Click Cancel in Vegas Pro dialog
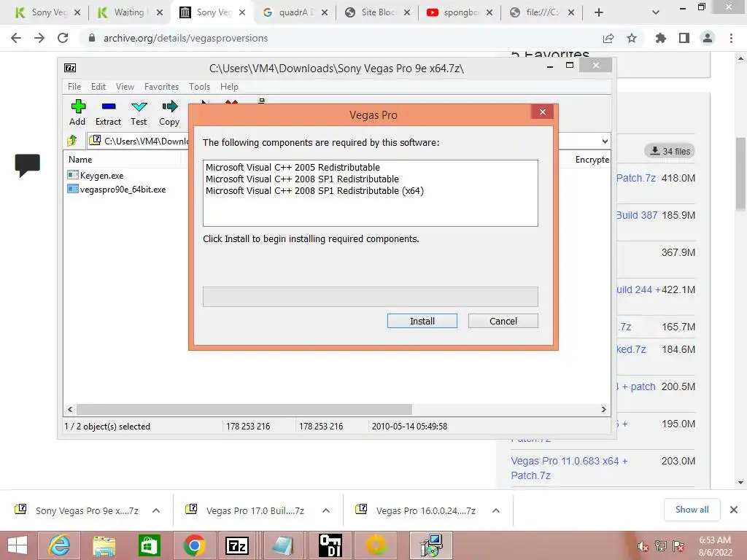 [503, 321]
